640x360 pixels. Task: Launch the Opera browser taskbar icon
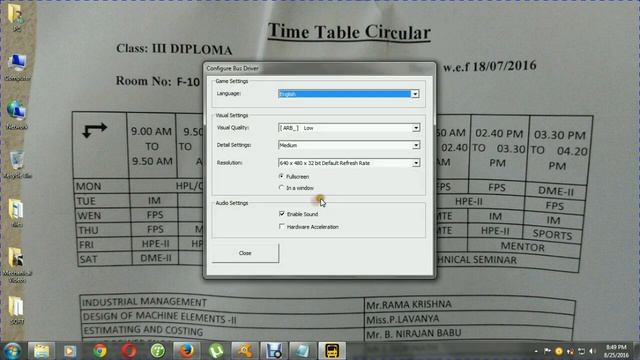click(x=129, y=351)
